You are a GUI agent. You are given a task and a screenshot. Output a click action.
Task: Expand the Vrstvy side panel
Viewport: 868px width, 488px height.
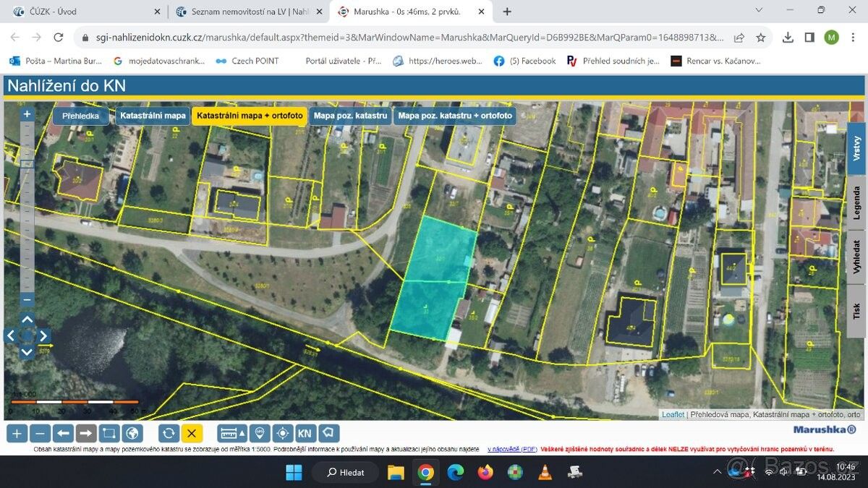click(856, 148)
